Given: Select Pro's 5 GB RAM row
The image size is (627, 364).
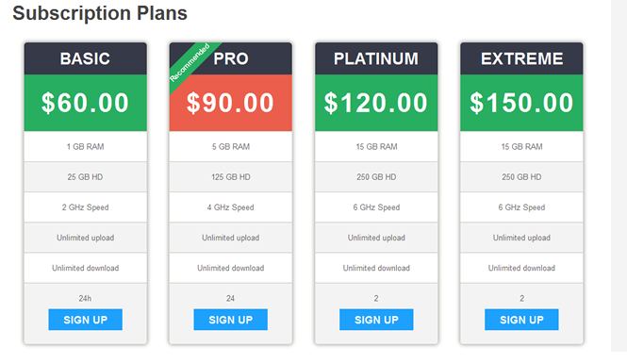Looking at the screenshot, I should (x=231, y=146).
